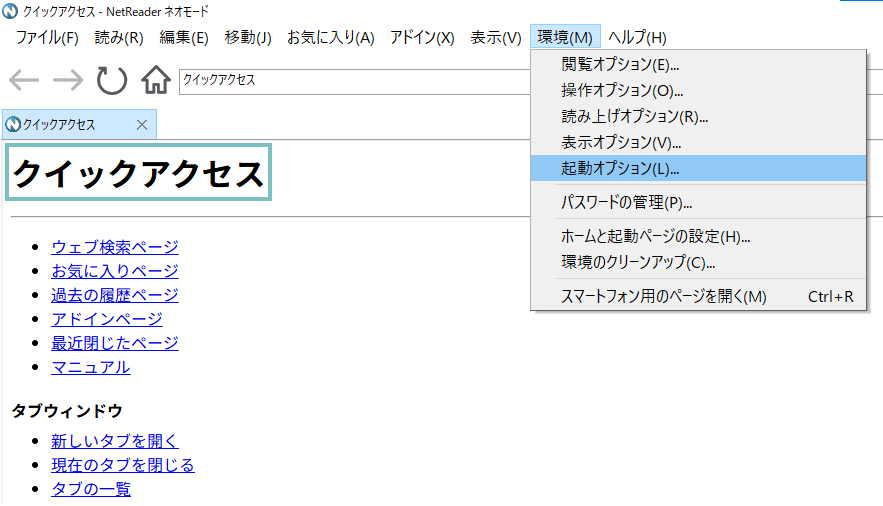Close the クイックアクセス tab

[x=142, y=125]
